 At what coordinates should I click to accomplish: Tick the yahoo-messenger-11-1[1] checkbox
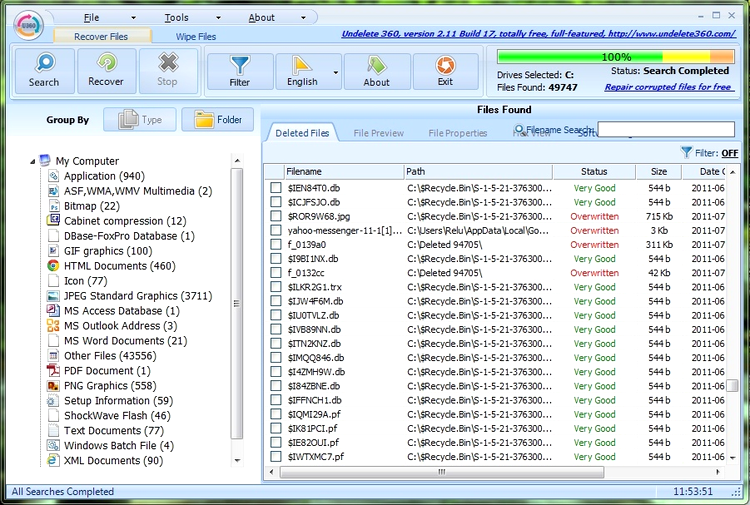point(276,230)
